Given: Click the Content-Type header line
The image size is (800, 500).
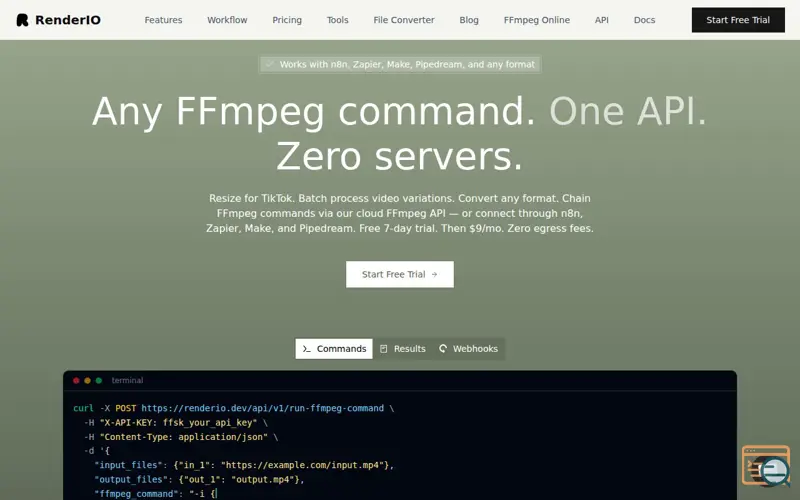Looking at the screenshot, I should click(x=181, y=437).
